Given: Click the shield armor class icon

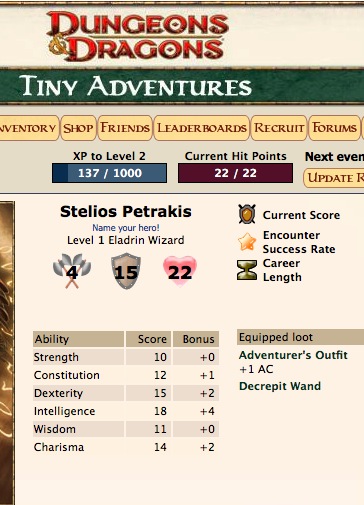Looking at the screenshot, I should pos(126,271).
